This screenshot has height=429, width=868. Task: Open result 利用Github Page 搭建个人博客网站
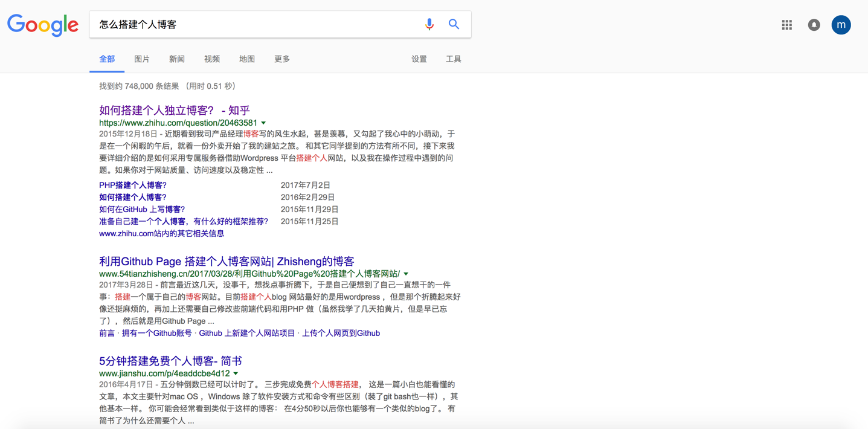click(227, 261)
